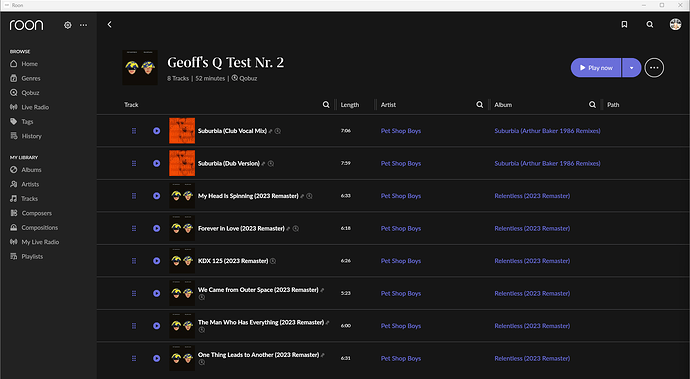690x379 pixels.
Task: Open Pet Shop Boys link in KDX 125 row
Action: (401, 261)
